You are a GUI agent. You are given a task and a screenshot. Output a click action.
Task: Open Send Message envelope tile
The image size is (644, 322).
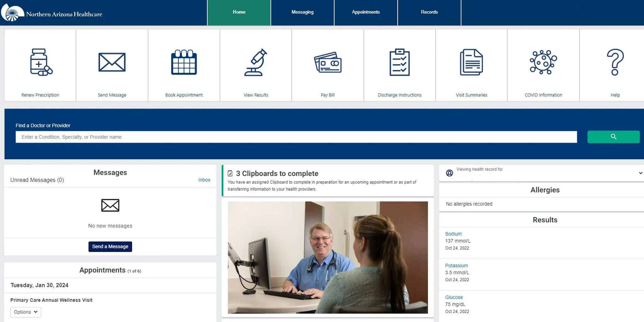point(112,62)
